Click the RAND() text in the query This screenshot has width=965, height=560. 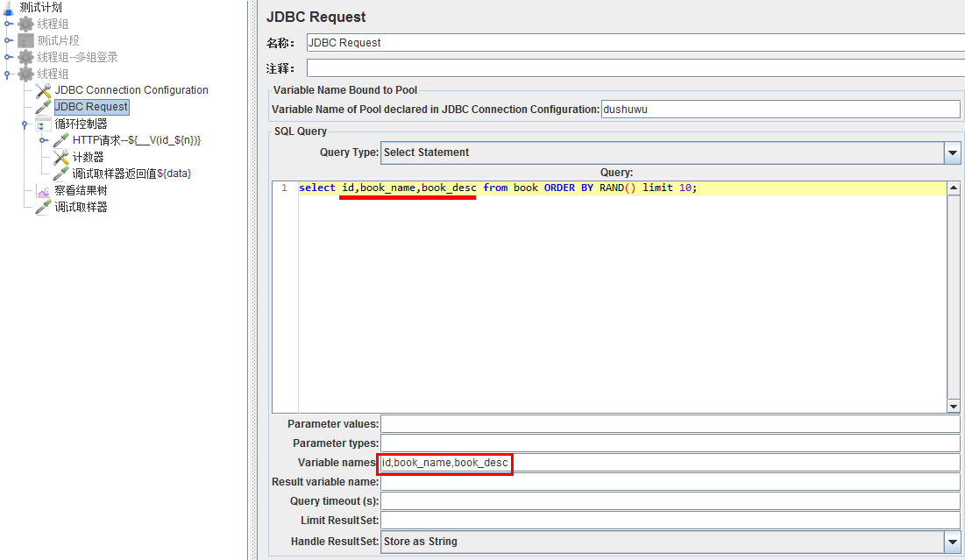pyautogui.click(x=618, y=188)
